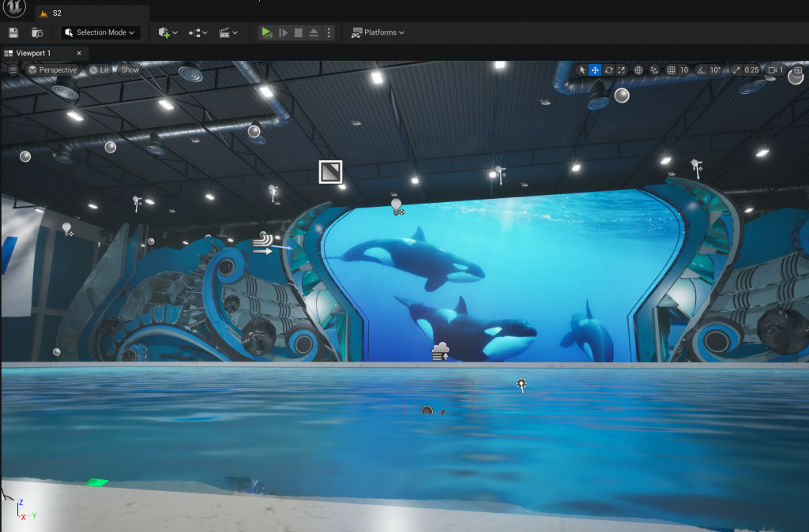The width and height of the screenshot is (809, 532).
Task: Select the white banner at the viewport's left edge
Action: click(20, 258)
